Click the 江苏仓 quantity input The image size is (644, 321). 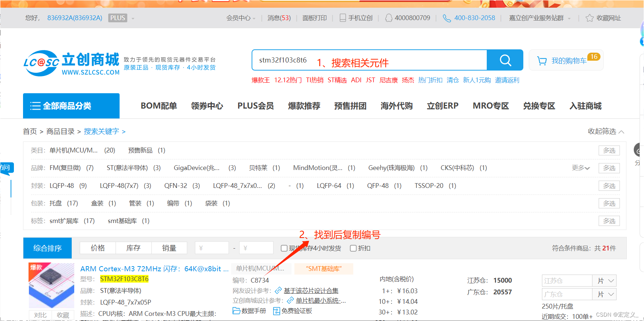click(567, 281)
